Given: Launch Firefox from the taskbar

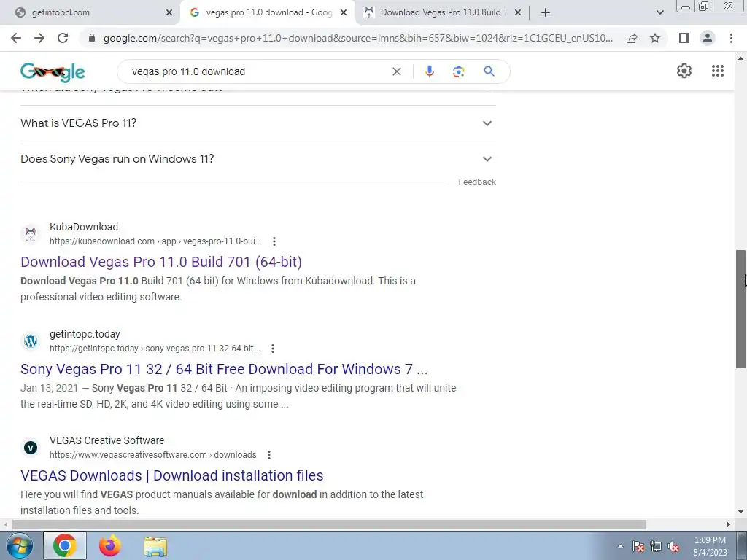Looking at the screenshot, I should tap(109, 546).
